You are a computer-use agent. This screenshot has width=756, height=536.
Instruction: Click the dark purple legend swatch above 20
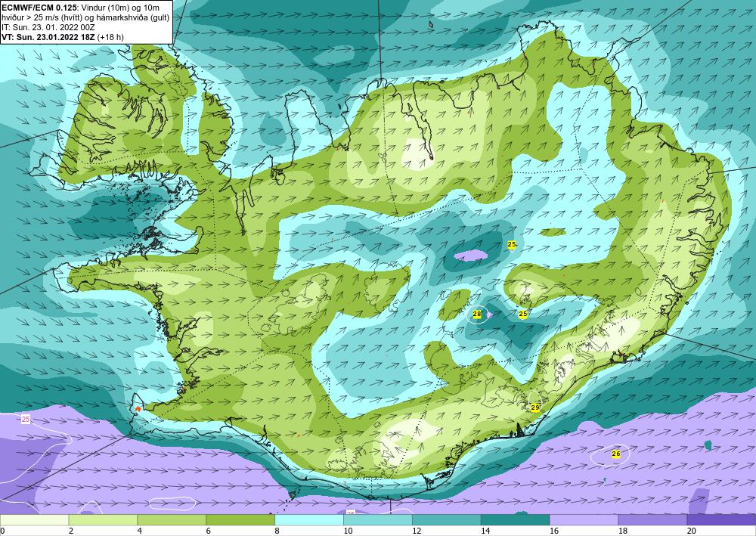tap(721, 520)
